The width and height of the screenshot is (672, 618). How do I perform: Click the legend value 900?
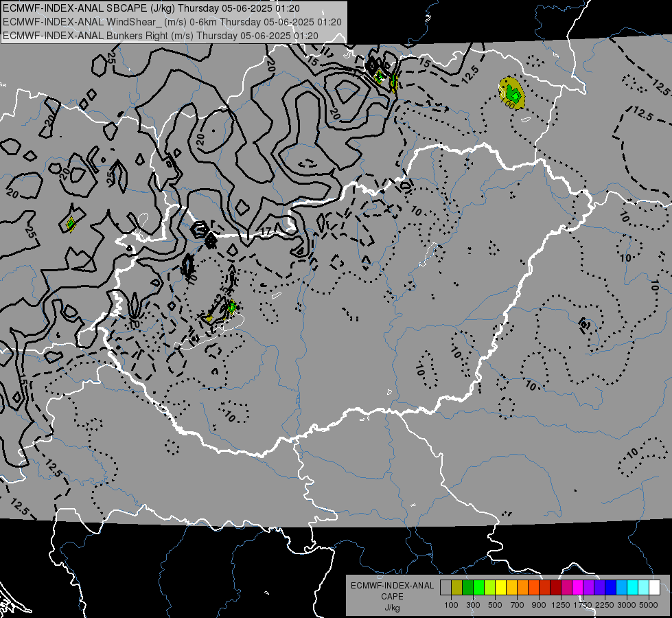tap(539, 605)
